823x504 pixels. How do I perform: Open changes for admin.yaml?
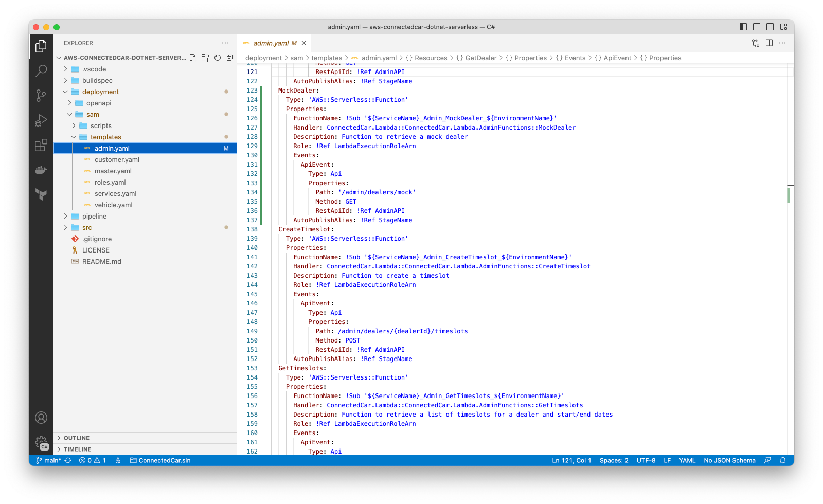(x=755, y=43)
